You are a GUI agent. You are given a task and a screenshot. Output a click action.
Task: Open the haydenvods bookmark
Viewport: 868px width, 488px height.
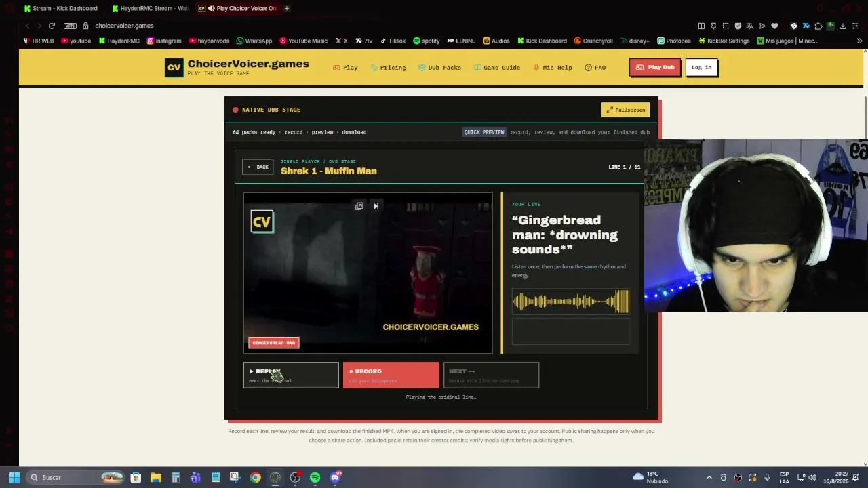(209, 41)
